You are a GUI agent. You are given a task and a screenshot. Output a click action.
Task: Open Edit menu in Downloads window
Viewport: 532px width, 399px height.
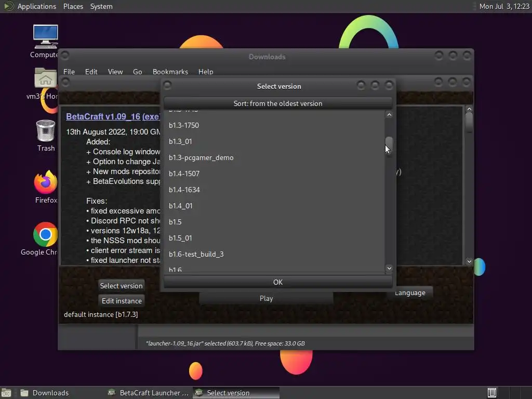click(x=91, y=72)
